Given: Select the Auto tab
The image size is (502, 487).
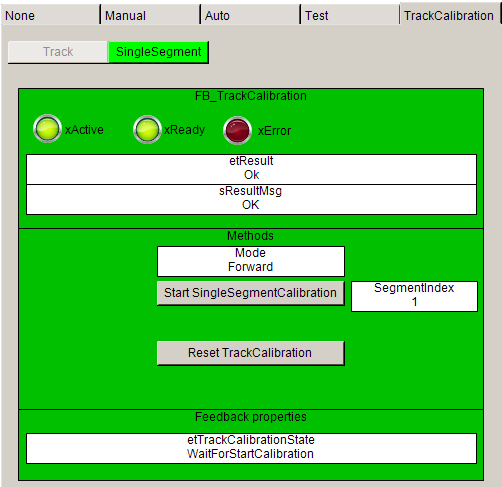Looking at the screenshot, I should pos(250,16).
